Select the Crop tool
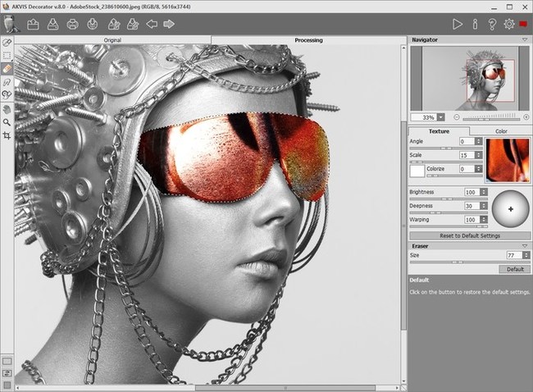 pyautogui.click(x=7, y=135)
